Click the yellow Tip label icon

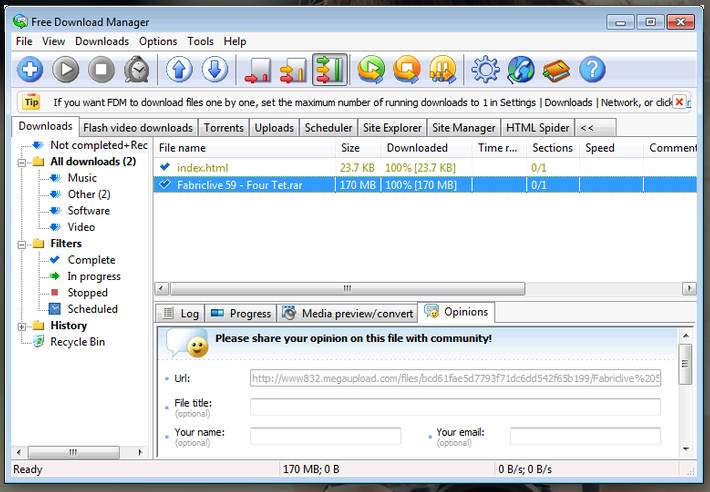click(31, 102)
